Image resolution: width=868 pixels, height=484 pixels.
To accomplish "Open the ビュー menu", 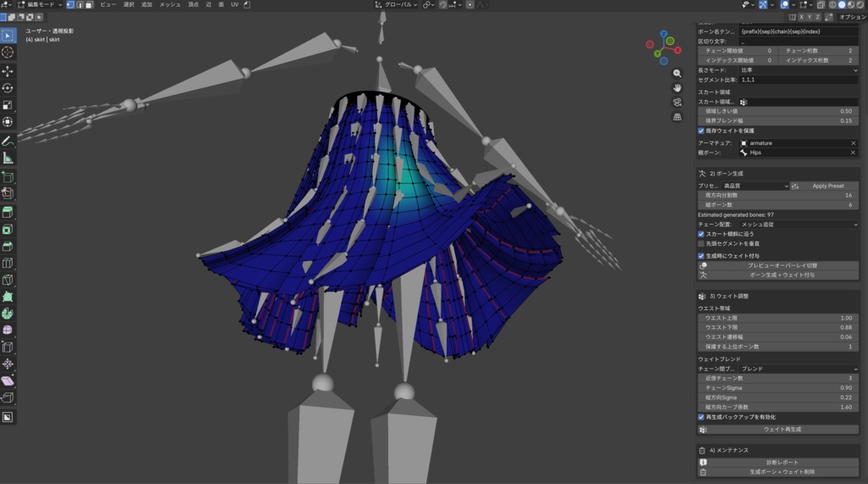I will tap(108, 4).
